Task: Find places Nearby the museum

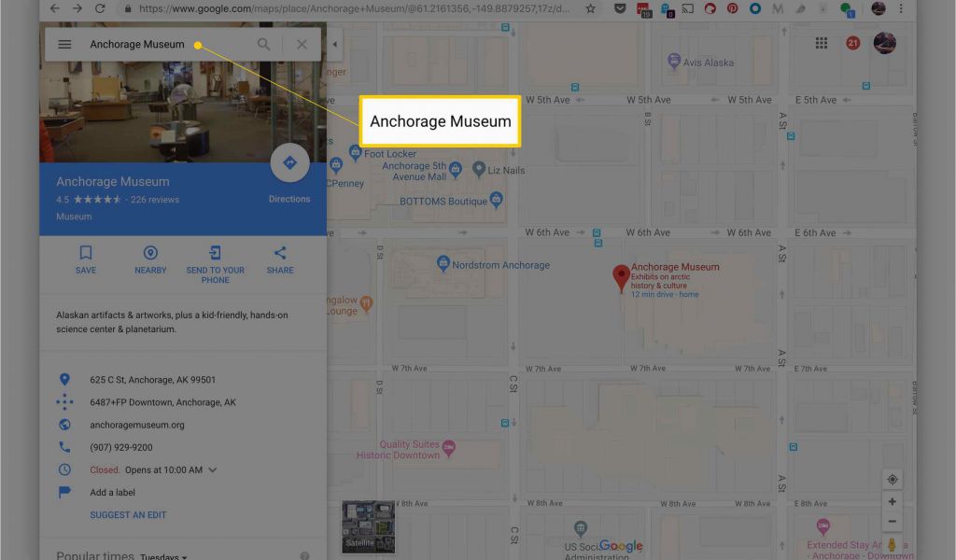Action: click(150, 259)
